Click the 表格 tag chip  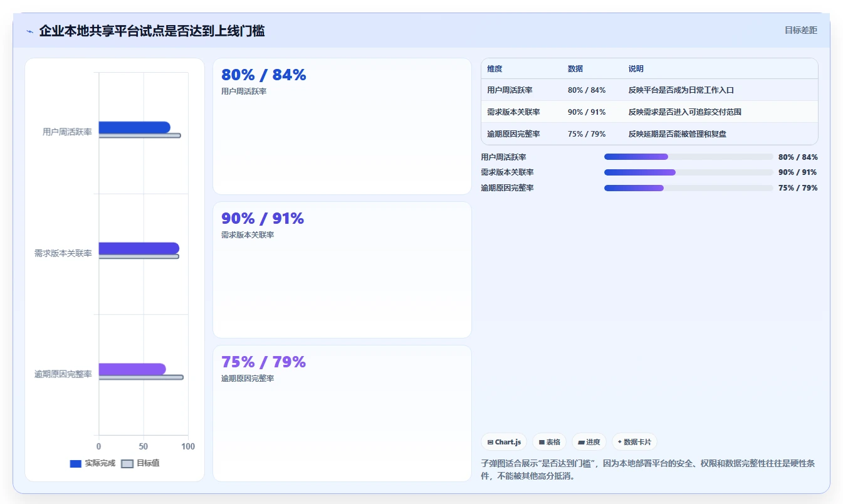pyautogui.click(x=549, y=442)
